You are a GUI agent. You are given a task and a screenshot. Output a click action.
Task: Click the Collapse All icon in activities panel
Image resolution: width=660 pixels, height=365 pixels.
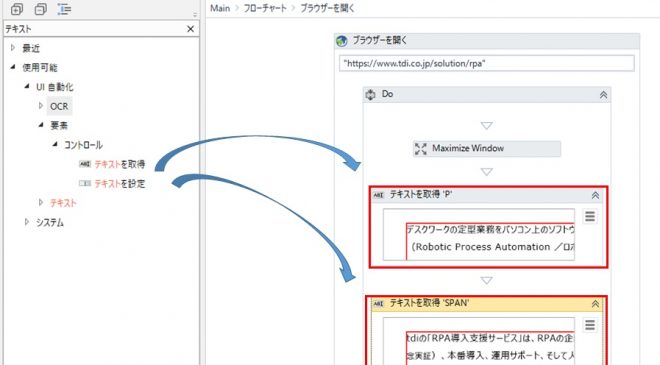41,9
